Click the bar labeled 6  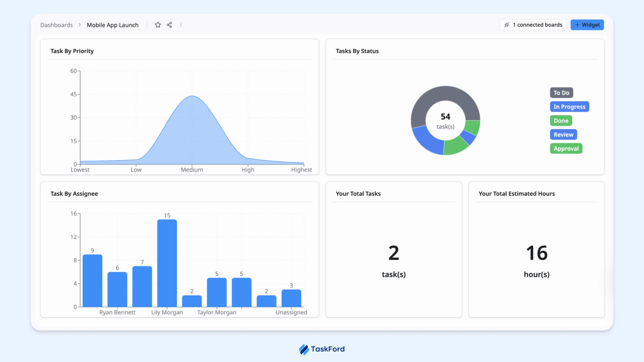[117, 289]
